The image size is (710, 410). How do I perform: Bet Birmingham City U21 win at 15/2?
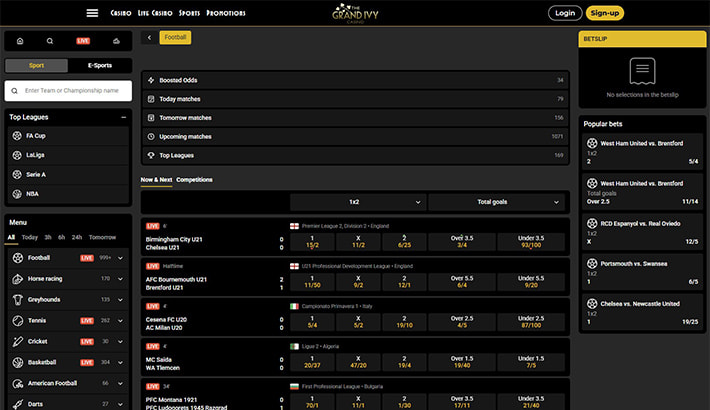(312, 241)
